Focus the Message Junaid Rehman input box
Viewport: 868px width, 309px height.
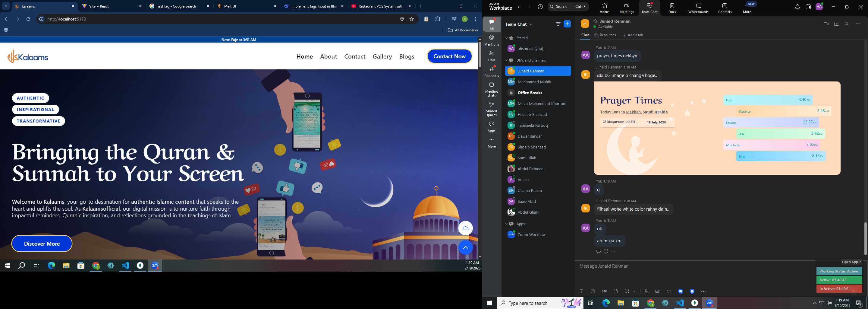click(694, 266)
